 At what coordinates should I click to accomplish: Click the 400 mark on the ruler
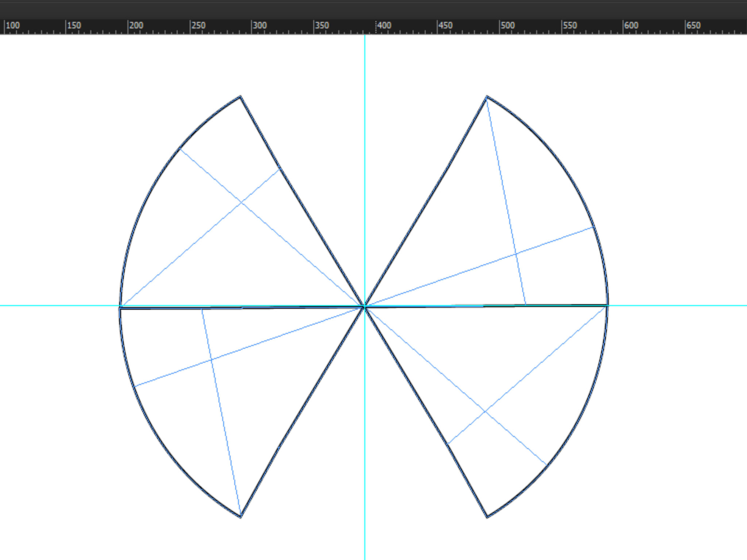tap(384, 26)
